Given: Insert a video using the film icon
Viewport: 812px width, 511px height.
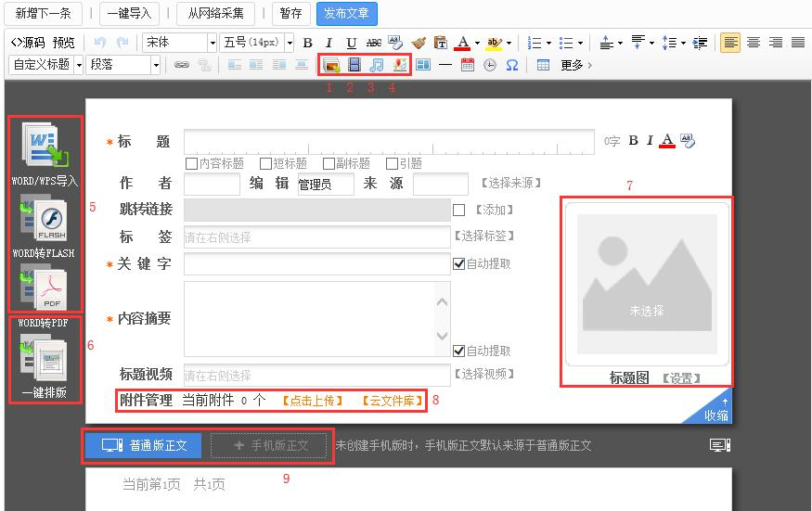Looking at the screenshot, I should (x=354, y=65).
